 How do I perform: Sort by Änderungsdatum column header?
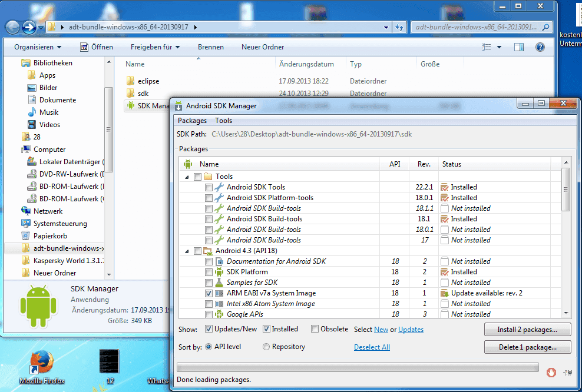point(310,64)
